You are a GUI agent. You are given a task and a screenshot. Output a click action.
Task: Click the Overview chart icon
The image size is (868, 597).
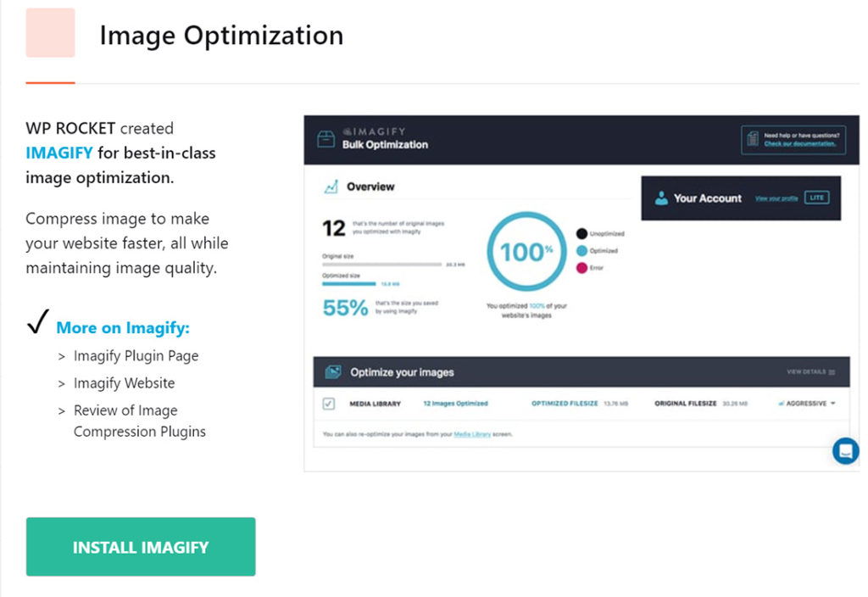pos(331,187)
